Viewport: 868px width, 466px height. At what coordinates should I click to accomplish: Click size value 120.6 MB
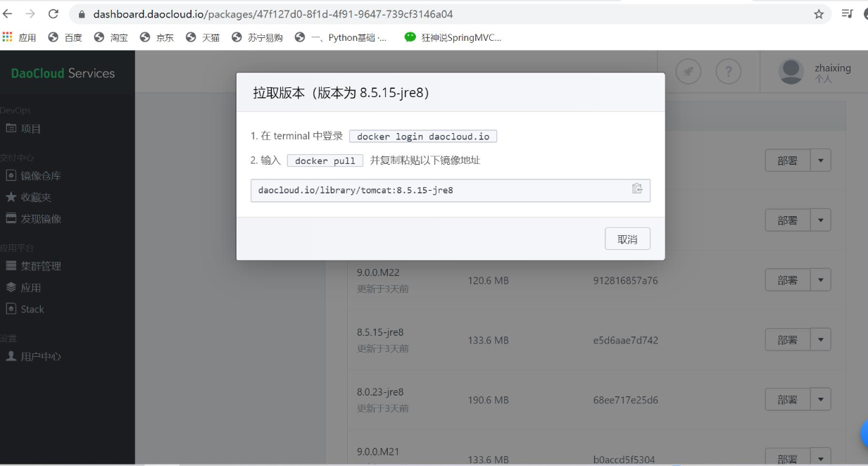[x=489, y=280]
